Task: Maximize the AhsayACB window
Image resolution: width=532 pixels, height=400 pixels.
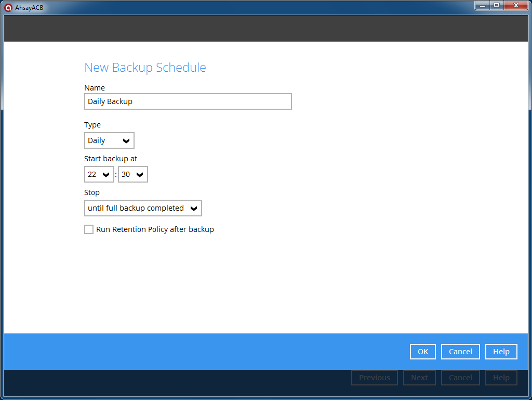Action: click(497, 5)
